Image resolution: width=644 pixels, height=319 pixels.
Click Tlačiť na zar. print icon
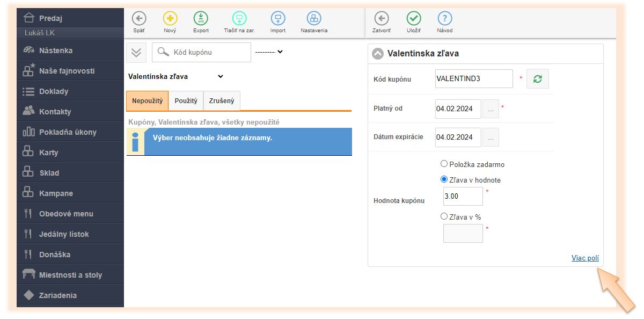pos(239,19)
